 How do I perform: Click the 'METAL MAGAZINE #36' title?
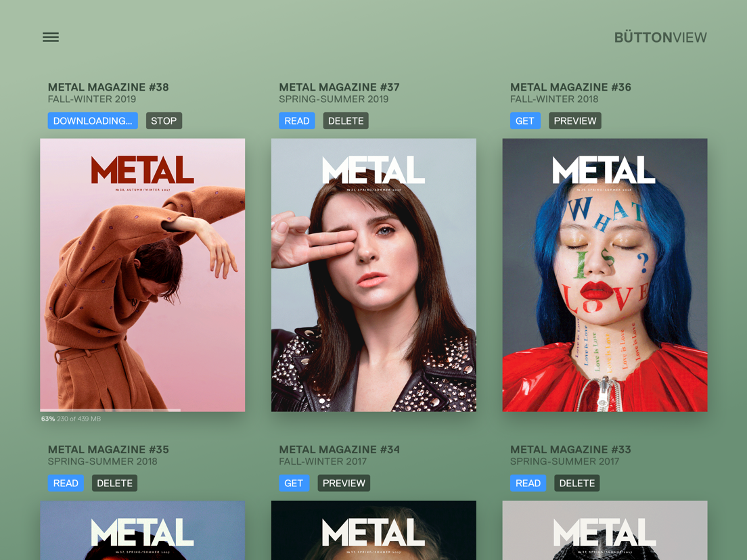570,87
